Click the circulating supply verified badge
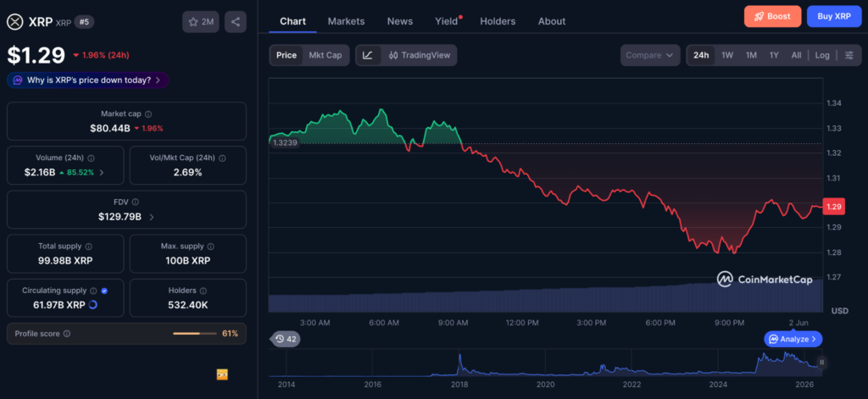868x399 pixels. click(104, 291)
